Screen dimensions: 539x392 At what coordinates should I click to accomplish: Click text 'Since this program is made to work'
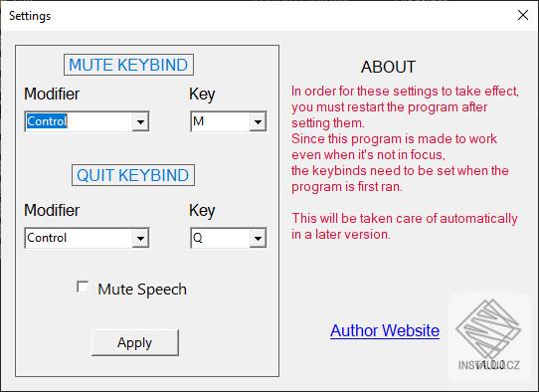[394, 139]
